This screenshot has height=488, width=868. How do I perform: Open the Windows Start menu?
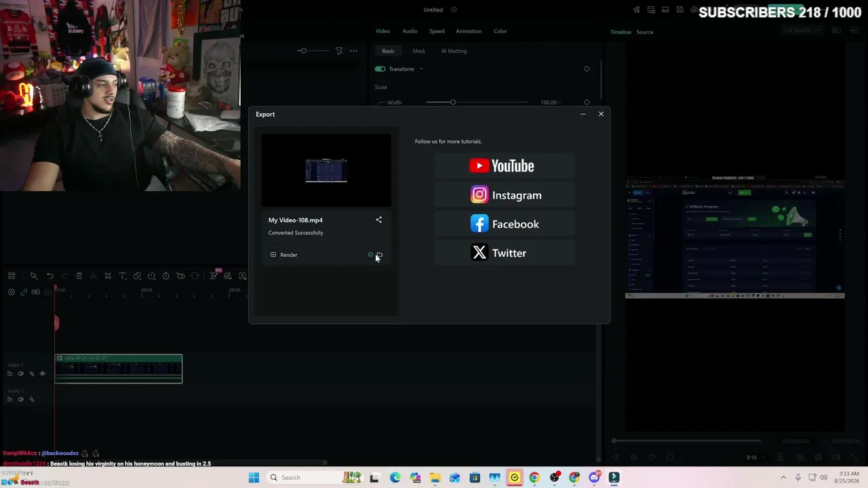tap(254, 478)
